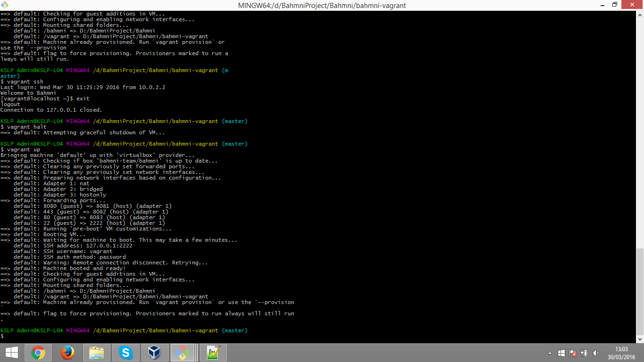Open Action Center flag with red X

point(573,353)
